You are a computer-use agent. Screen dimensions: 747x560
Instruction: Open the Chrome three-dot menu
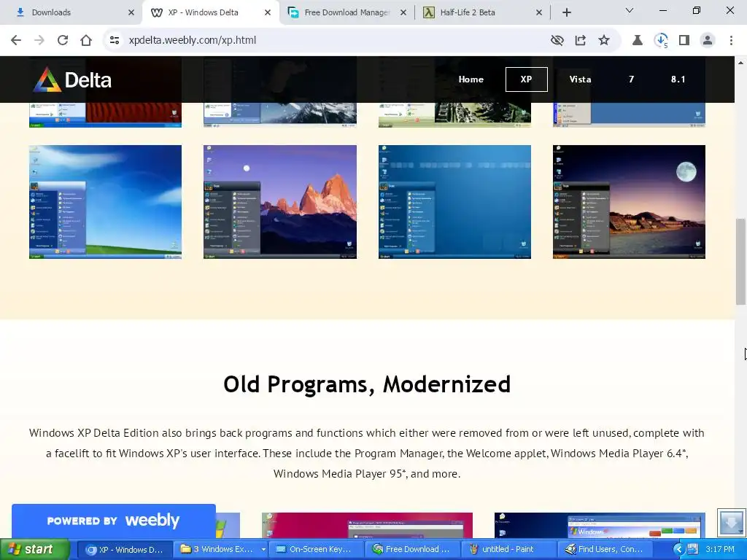click(x=731, y=40)
